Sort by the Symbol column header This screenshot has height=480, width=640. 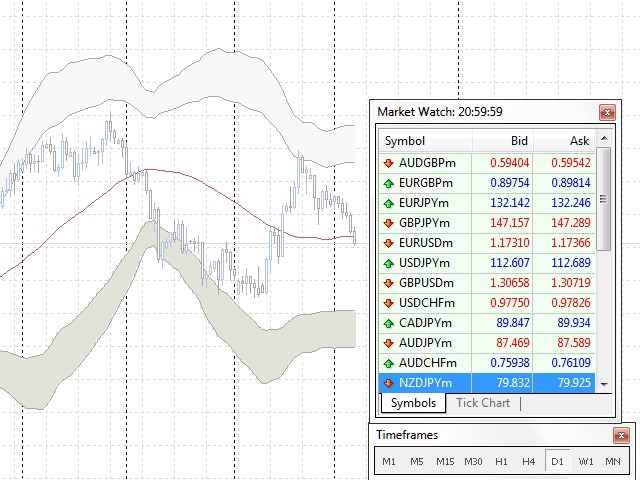point(425,141)
